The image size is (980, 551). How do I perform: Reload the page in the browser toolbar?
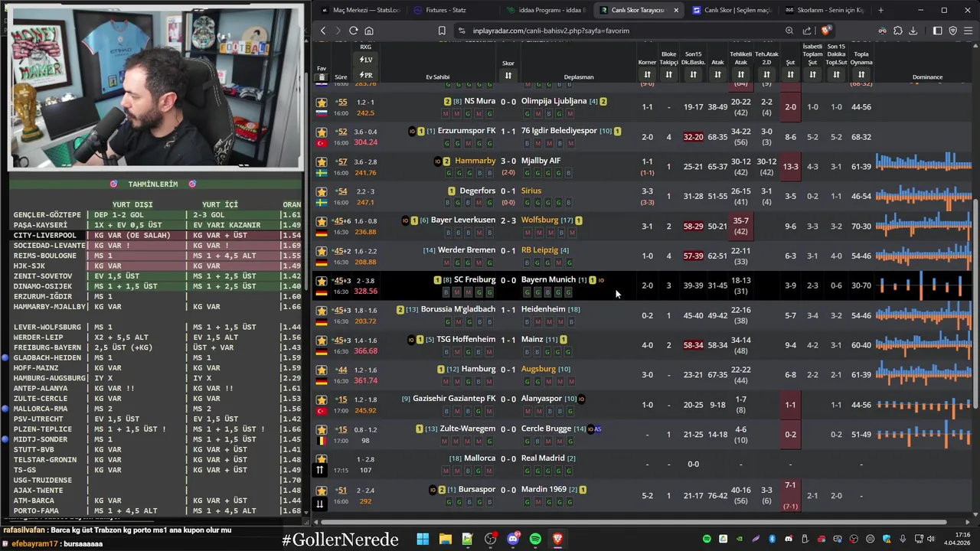[x=354, y=31]
